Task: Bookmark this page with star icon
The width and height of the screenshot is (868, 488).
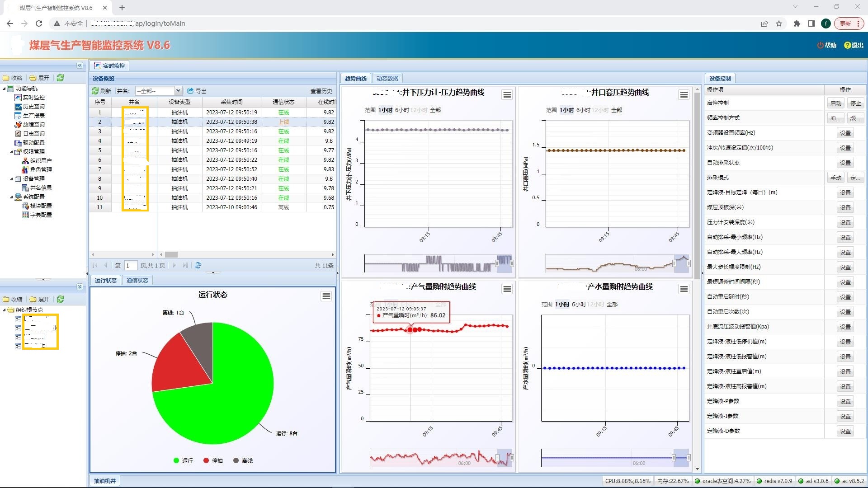Action: coord(779,23)
